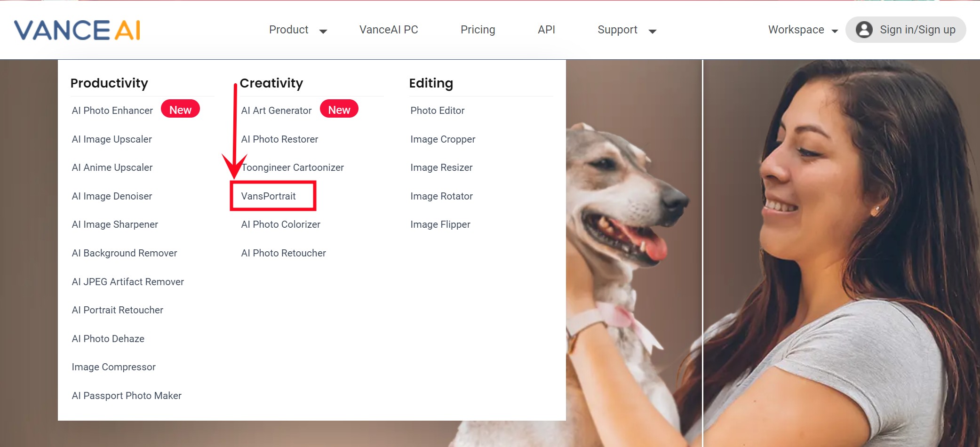Go to VanceAI PC page
The image size is (980, 447).
(x=389, y=30)
